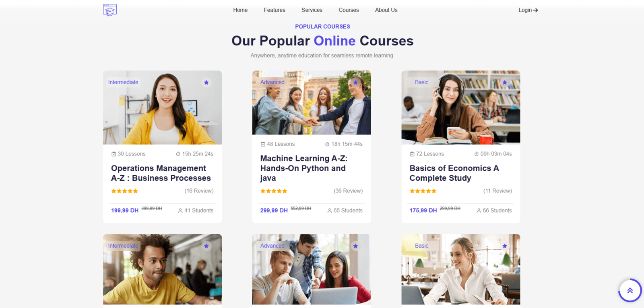Click the five-star rating under Operations Management
Viewport: 644px width, 308px height.
point(125,191)
